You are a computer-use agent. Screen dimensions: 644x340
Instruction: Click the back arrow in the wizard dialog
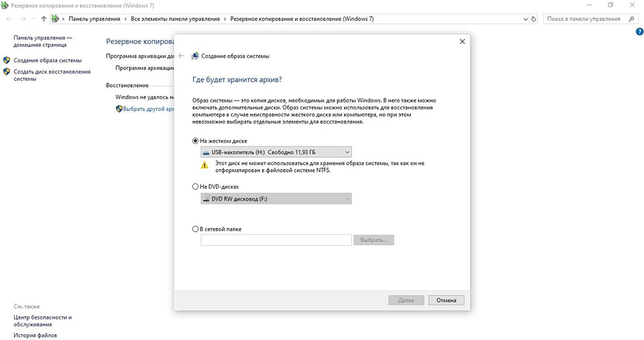[181, 56]
